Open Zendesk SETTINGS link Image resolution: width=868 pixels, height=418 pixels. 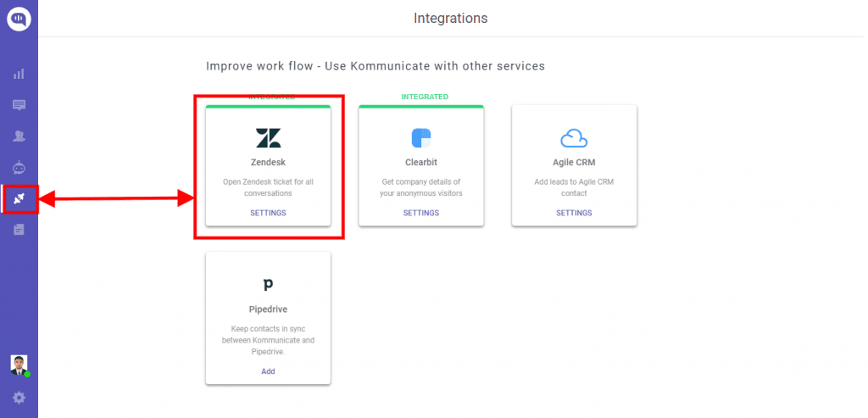click(268, 213)
